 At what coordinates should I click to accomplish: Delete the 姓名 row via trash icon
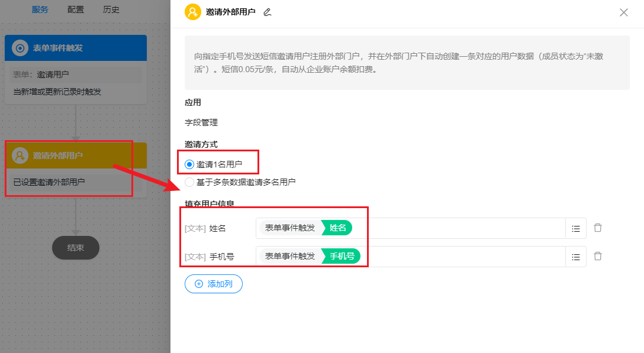tap(597, 228)
